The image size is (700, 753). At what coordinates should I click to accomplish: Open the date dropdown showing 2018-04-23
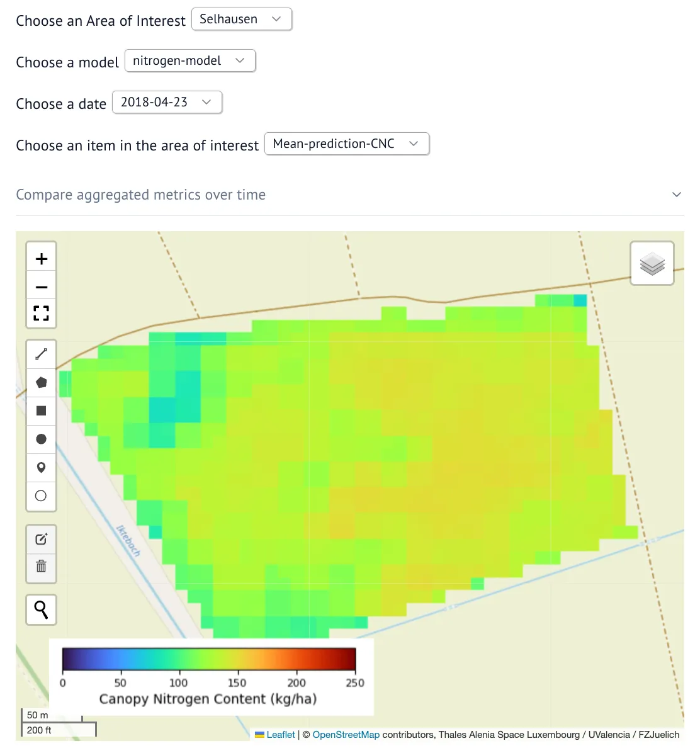[x=167, y=102]
